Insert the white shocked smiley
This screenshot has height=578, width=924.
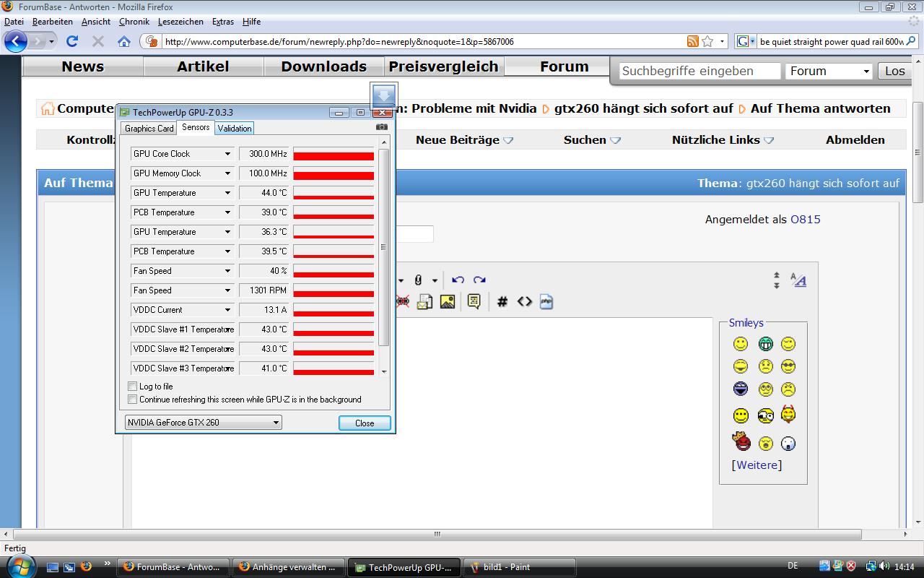click(788, 443)
